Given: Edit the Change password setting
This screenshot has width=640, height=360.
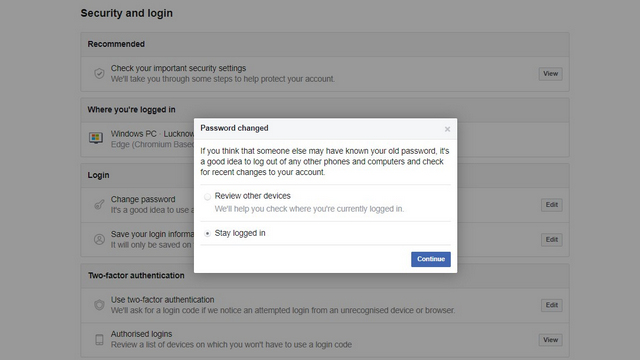Looking at the screenshot, I should (x=551, y=205).
